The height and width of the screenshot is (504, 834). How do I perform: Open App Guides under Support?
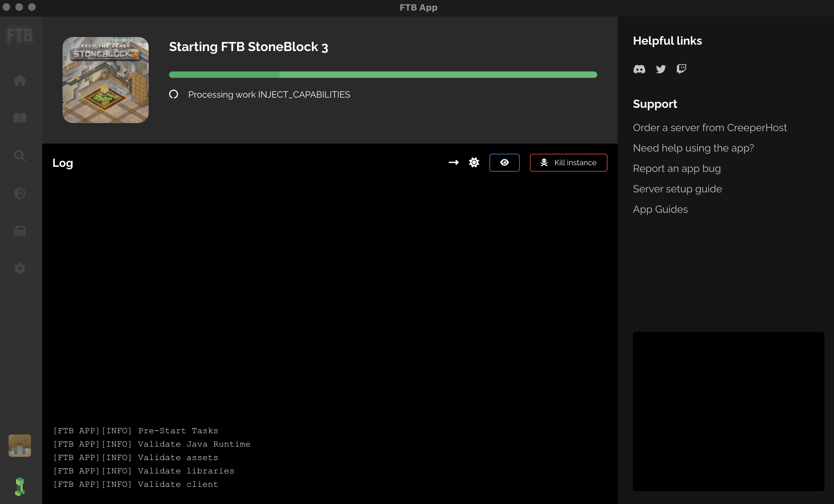tap(660, 209)
